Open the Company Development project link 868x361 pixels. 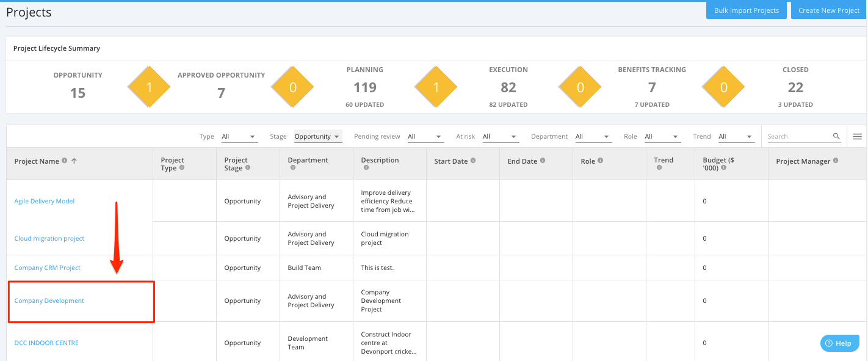[49, 301]
